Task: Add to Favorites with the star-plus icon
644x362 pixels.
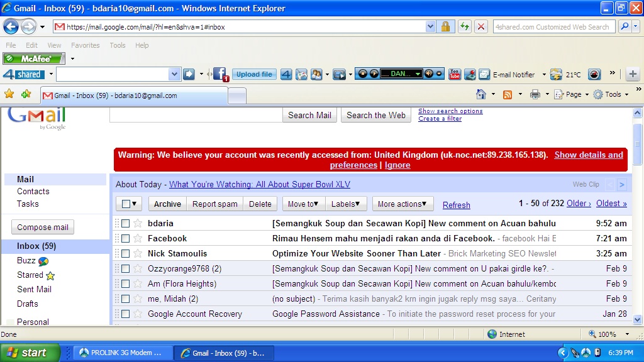Action: [26, 94]
